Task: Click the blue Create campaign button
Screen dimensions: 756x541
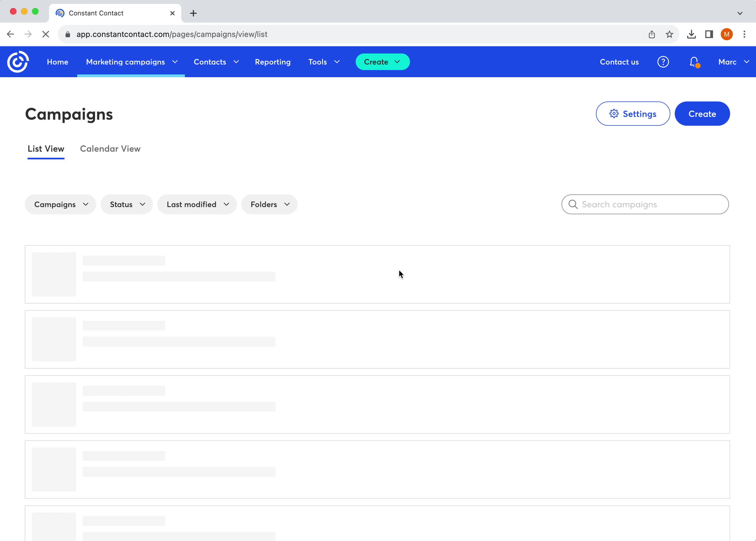Action: 702,114
